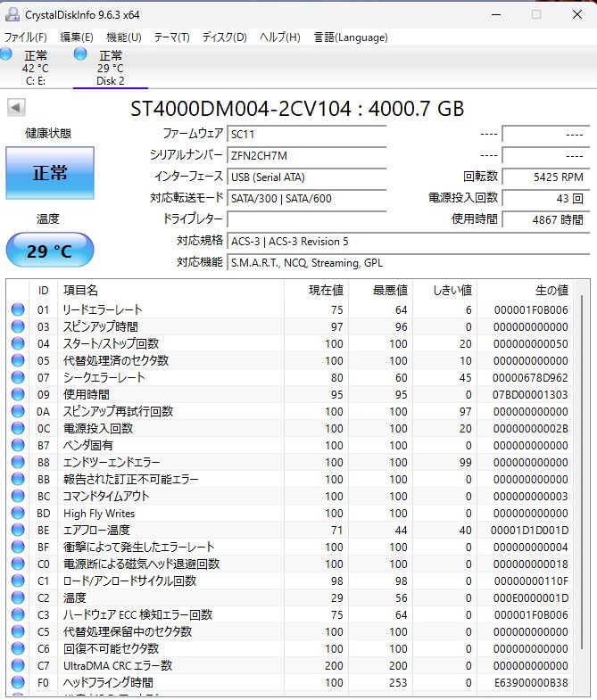Click status circle for the 03 スピンアップ時間 row

tap(18, 326)
